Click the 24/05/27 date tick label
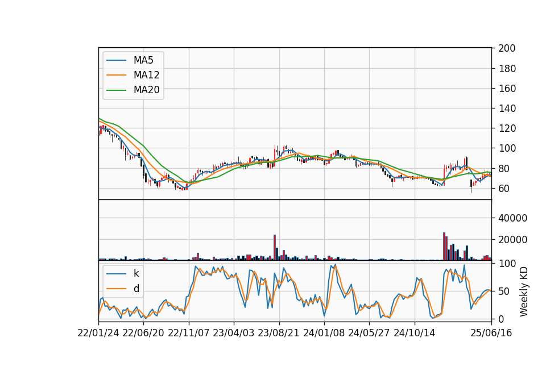Viewport: 546px width, 392px height. click(369, 333)
